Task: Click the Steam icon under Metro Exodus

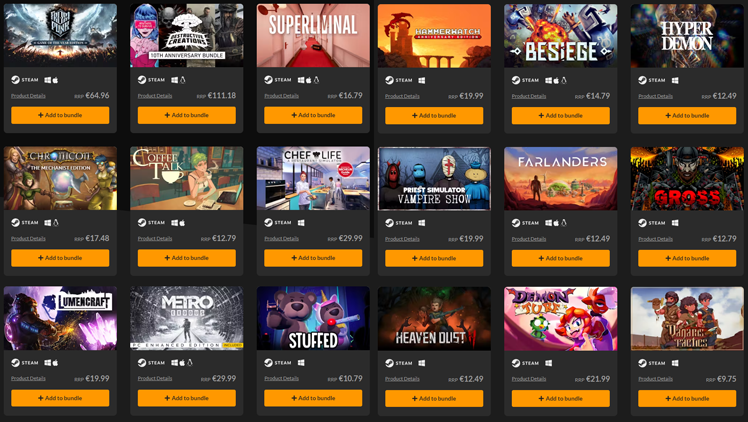Action: tap(142, 363)
